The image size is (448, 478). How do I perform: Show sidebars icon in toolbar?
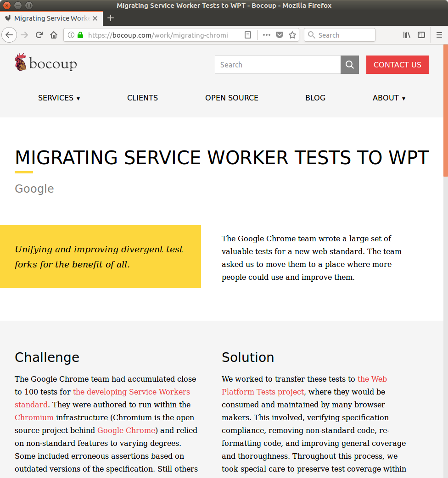point(421,35)
